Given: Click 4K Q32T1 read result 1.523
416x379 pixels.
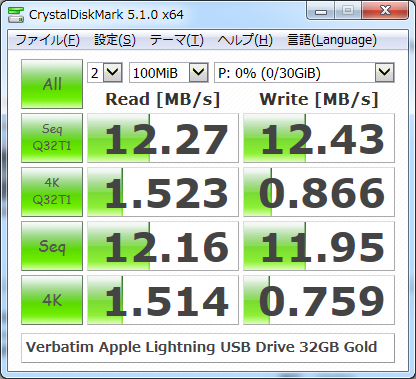Looking at the screenshot, I should [x=163, y=192].
